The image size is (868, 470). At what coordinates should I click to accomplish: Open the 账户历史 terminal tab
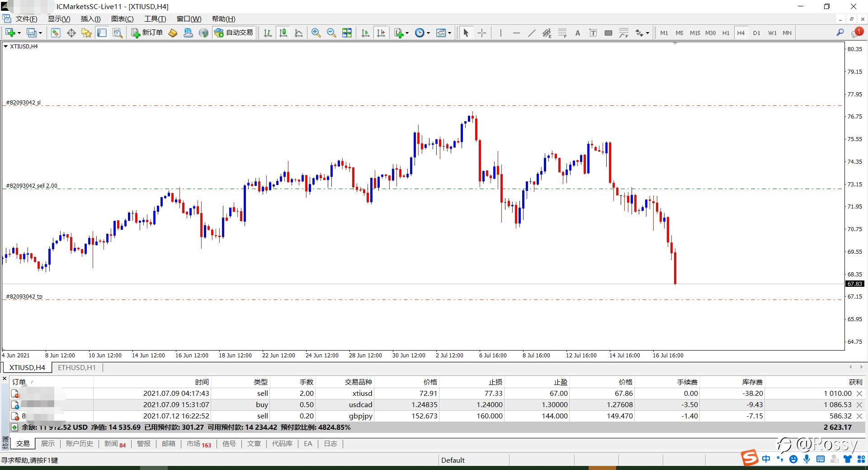(79, 444)
